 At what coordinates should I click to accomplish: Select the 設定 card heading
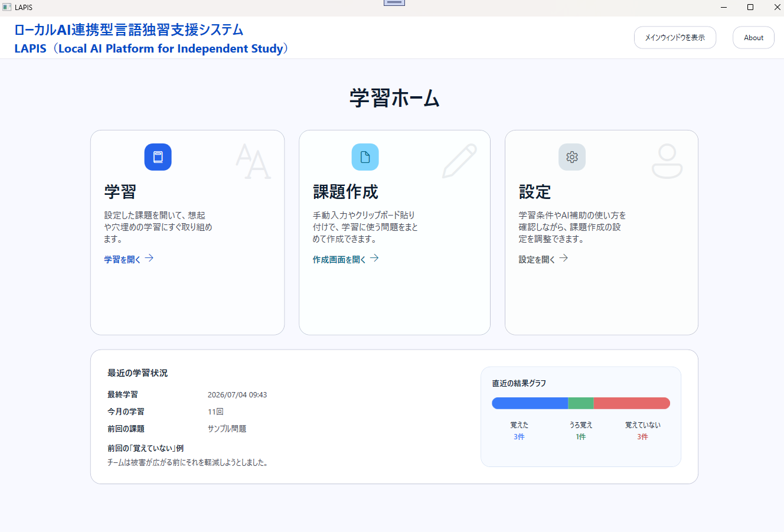(535, 192)
